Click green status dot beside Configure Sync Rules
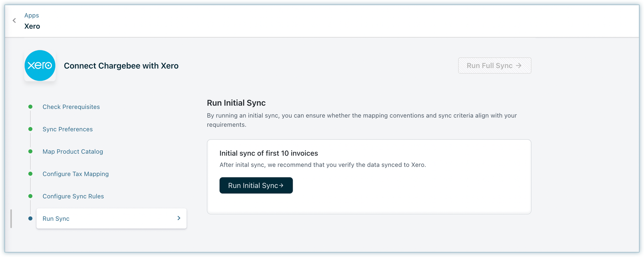Image resolution: width=644 pixels, height=257 pixels. coord(30,196)
